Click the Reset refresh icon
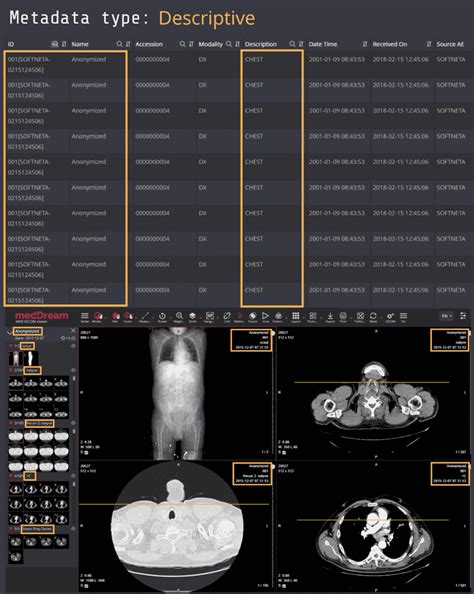This screenshot has height=594, width=474. pyautogui.click(x=373, y=316)
